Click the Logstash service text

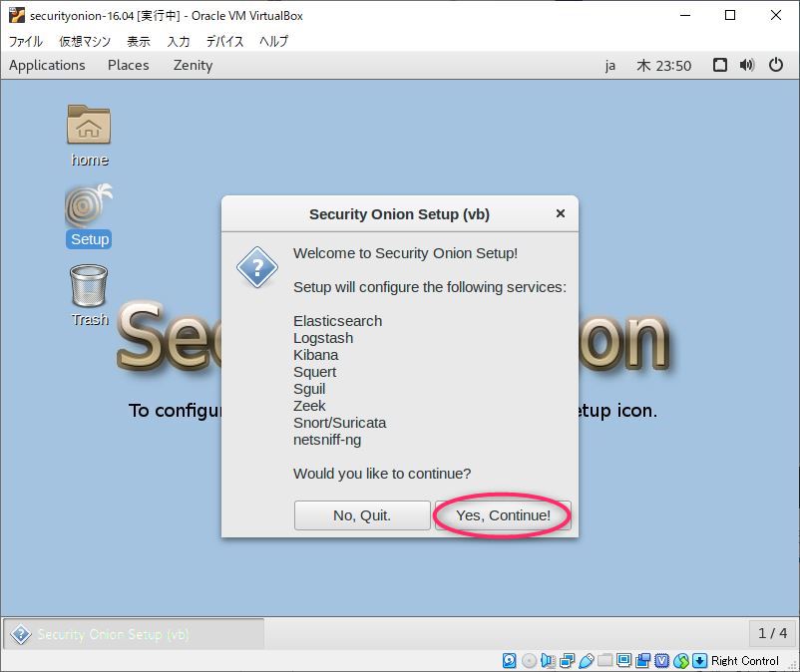click(x=323, y=338)
